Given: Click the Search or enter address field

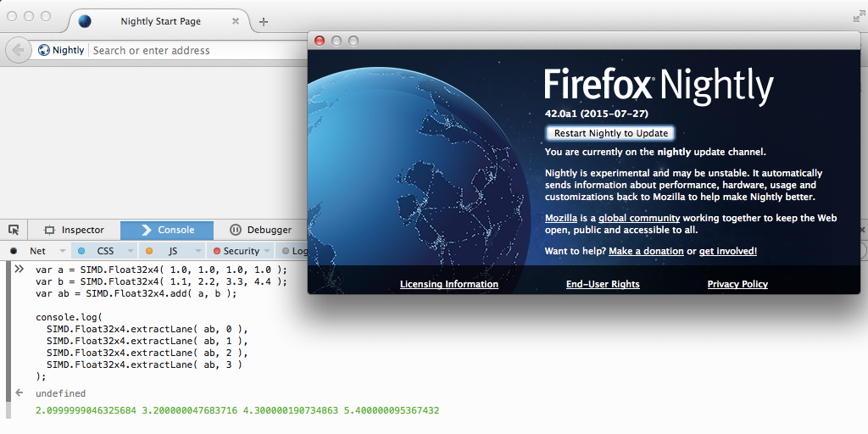Looking at the screenshot, I should pyautogui.click(x=195, y=50).
